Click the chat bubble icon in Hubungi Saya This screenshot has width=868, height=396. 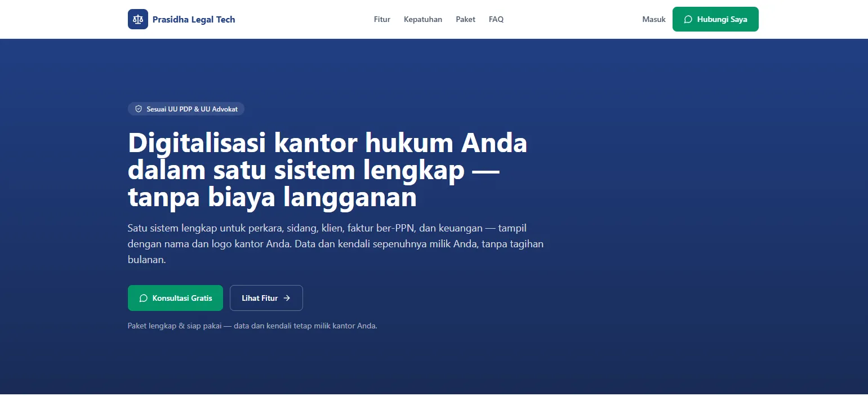(688, 19)
